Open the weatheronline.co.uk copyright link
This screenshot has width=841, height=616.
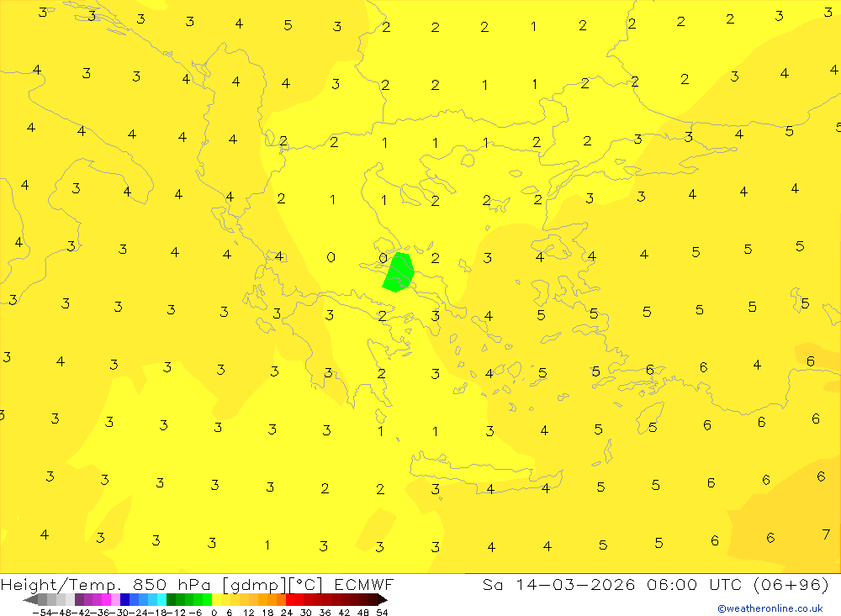[x=770, y=608]
